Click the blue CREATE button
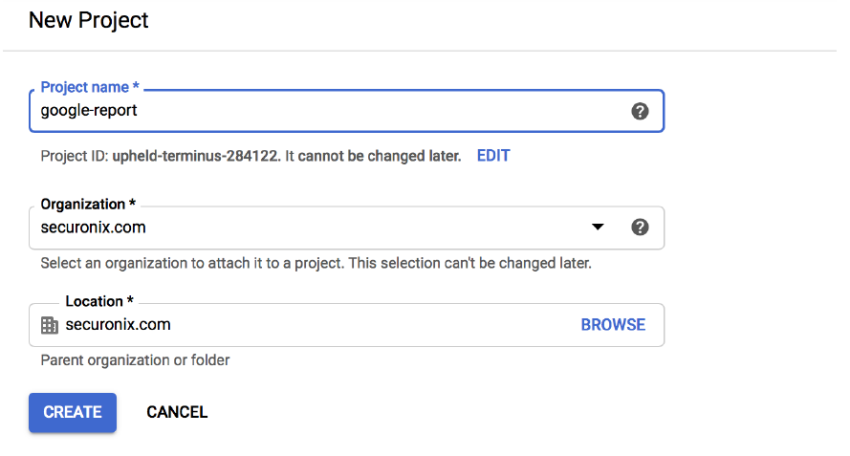This screenshot has width=850, height=456. pyautogui.click(x=72, y=412)
